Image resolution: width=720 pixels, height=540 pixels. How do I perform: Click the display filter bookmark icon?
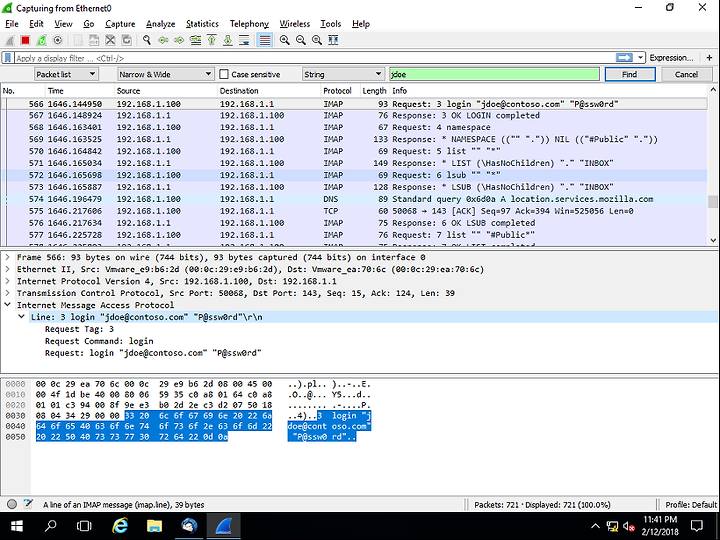pyautogui.click(x=8, y=58)
